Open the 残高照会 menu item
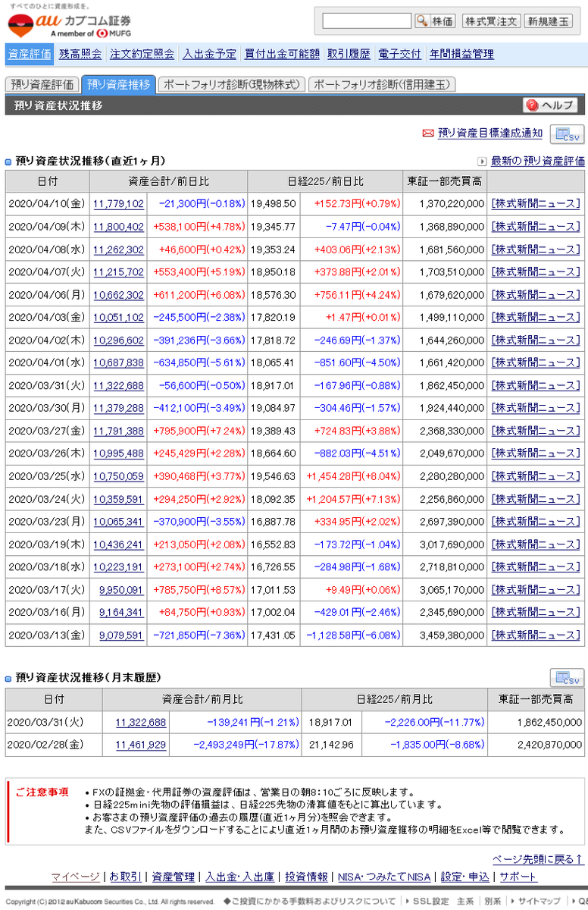Viewport: 588px width, 910px height. 80,54
